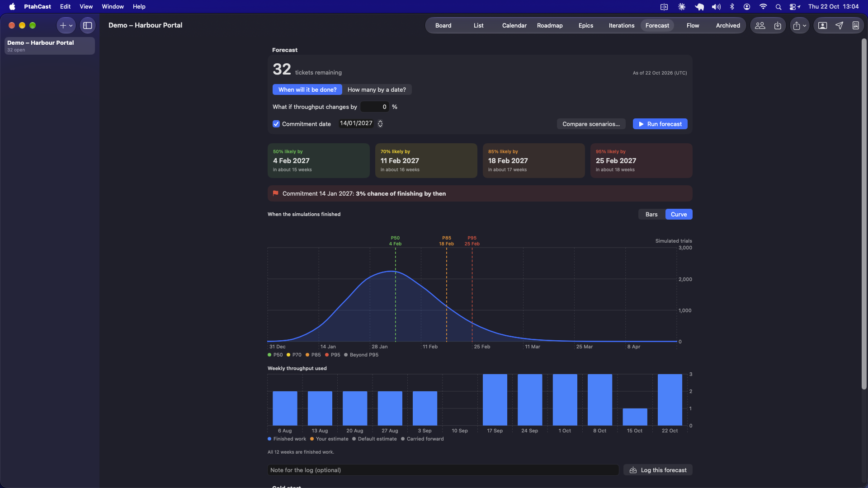Click the throughput change percent field
This screenshot has width=868, height=488.
tap(375, 107)
